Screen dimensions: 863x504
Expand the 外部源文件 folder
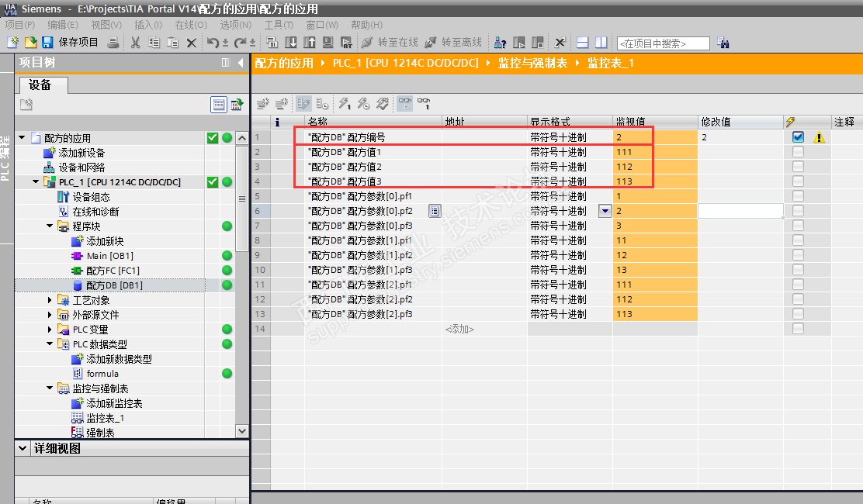[50, 314]
